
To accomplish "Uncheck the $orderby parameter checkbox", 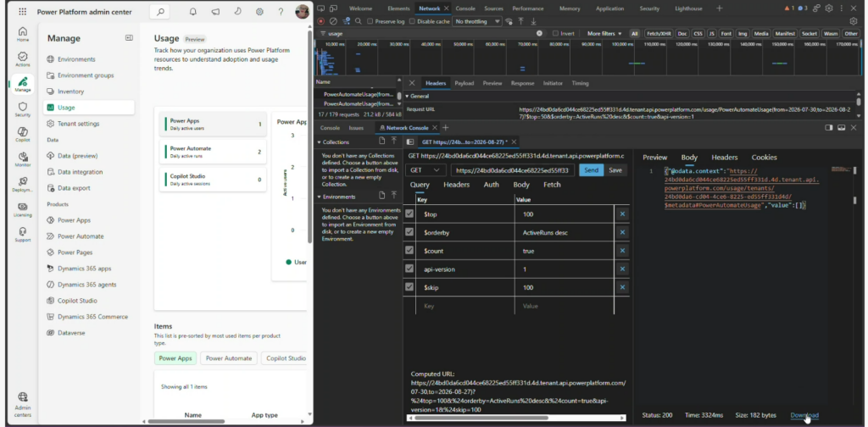I will click(409, 232).
